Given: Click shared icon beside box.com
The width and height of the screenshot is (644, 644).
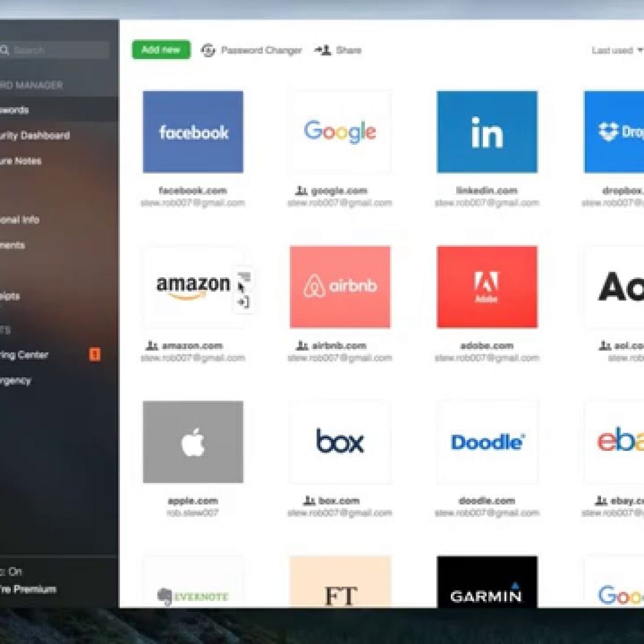Looking at the screenshot, I should 309,501.
